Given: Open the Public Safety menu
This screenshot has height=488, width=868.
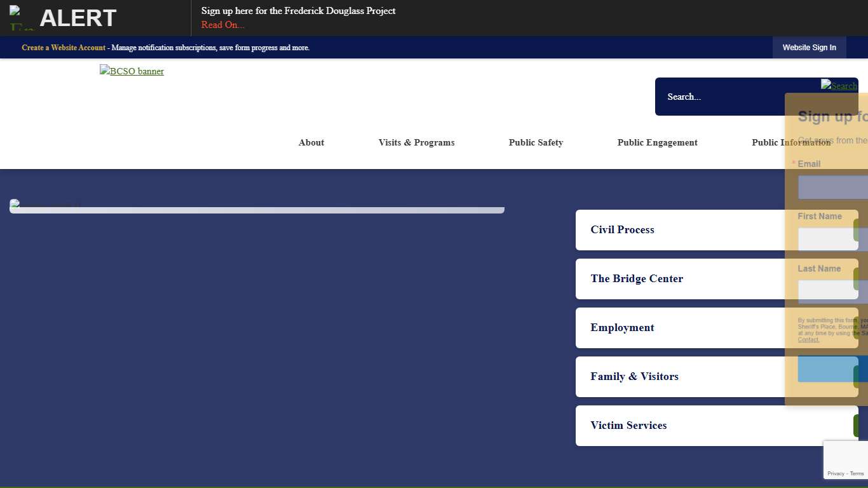Looking at the screenshot, I should pyautogui.click(x=536, y=142).
